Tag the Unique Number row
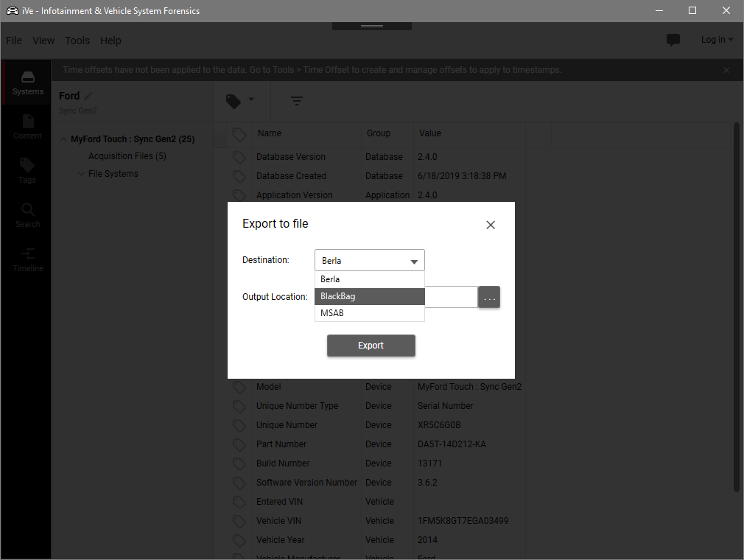This screenshot has height=560, width=744. point(239,425)
